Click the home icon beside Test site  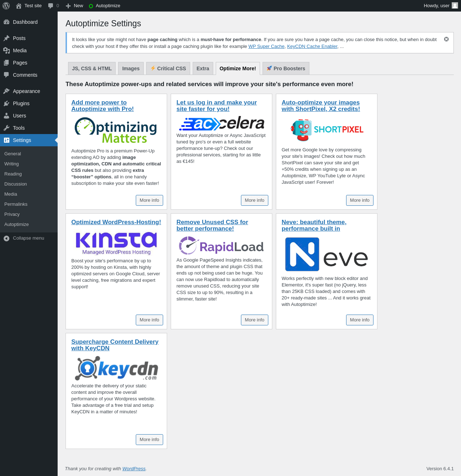pyautogui.click(x=19, y=6)
